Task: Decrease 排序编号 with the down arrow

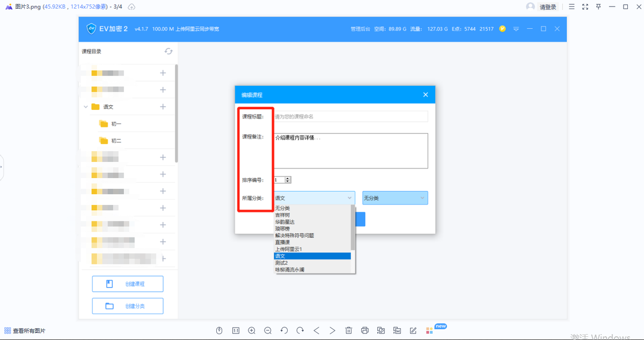Action: pos(288,182)
